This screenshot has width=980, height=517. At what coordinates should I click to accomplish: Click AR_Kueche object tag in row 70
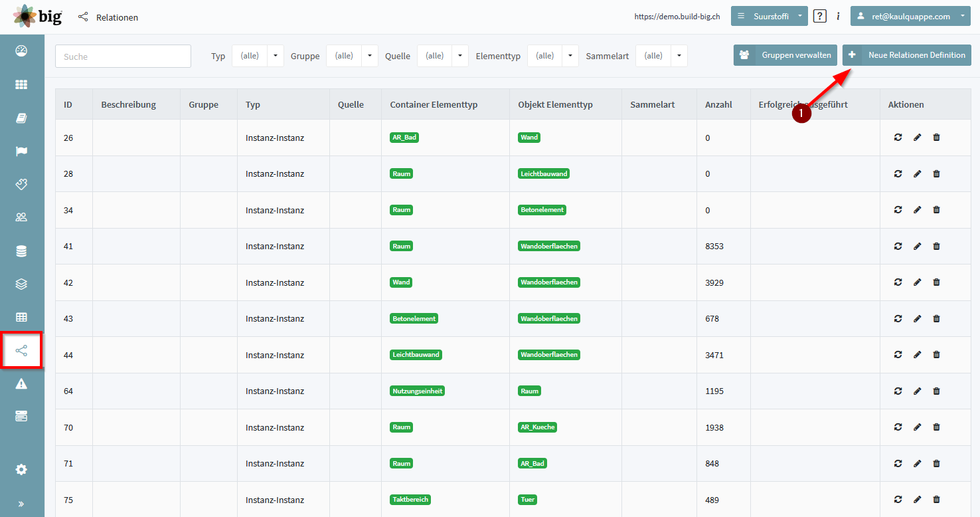point(537,427)
